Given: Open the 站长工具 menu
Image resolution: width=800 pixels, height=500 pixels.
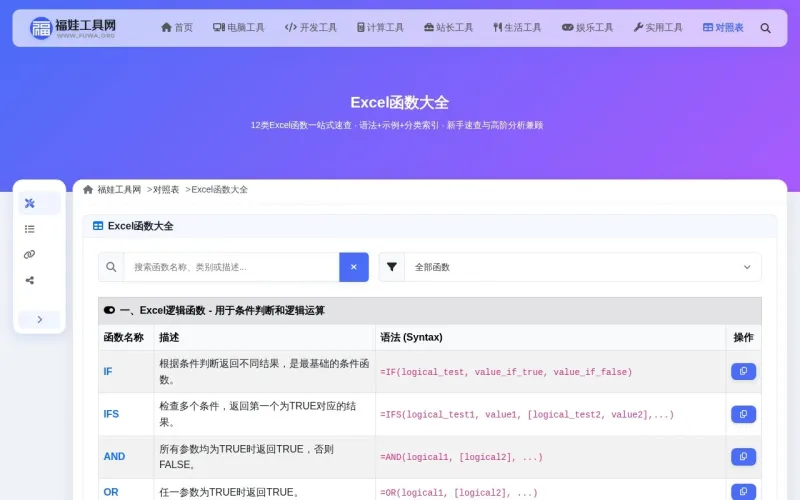Looking at the screenshot, I should pos(448,28).
